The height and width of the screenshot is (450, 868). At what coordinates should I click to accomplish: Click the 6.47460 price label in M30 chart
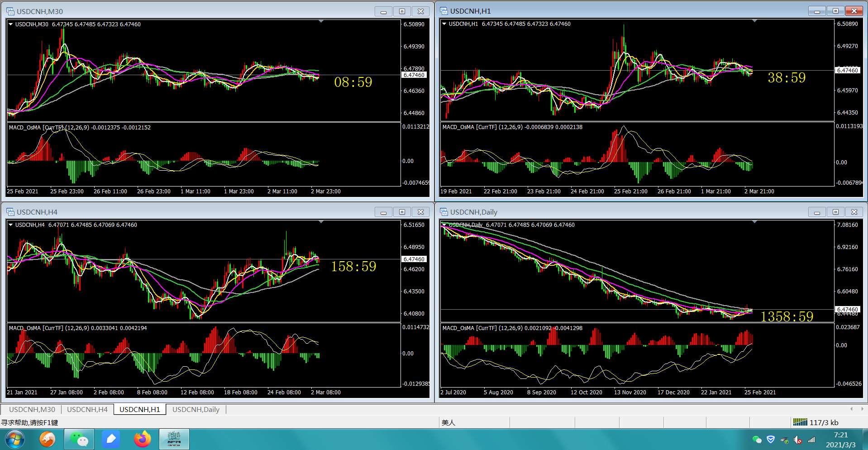(x=414, y=75)
